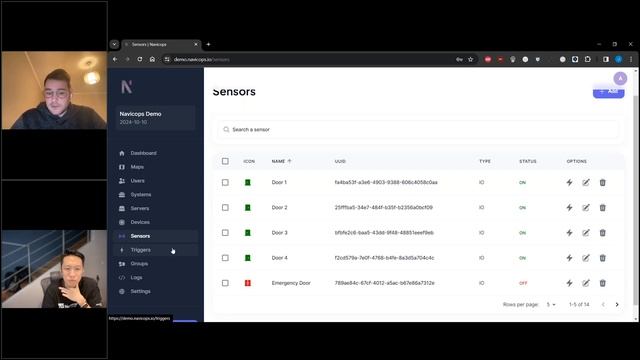Viewport: 640px width, 360px height.
Task: Check the Door 3 row checkbox
Action: coord(225,233)
